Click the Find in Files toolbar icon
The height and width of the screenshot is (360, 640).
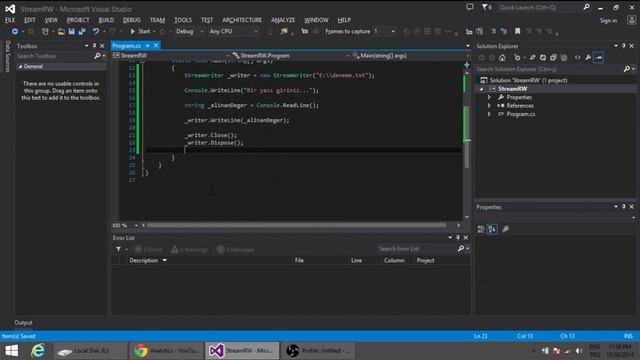pyautogui.click(x=284, y=31)
